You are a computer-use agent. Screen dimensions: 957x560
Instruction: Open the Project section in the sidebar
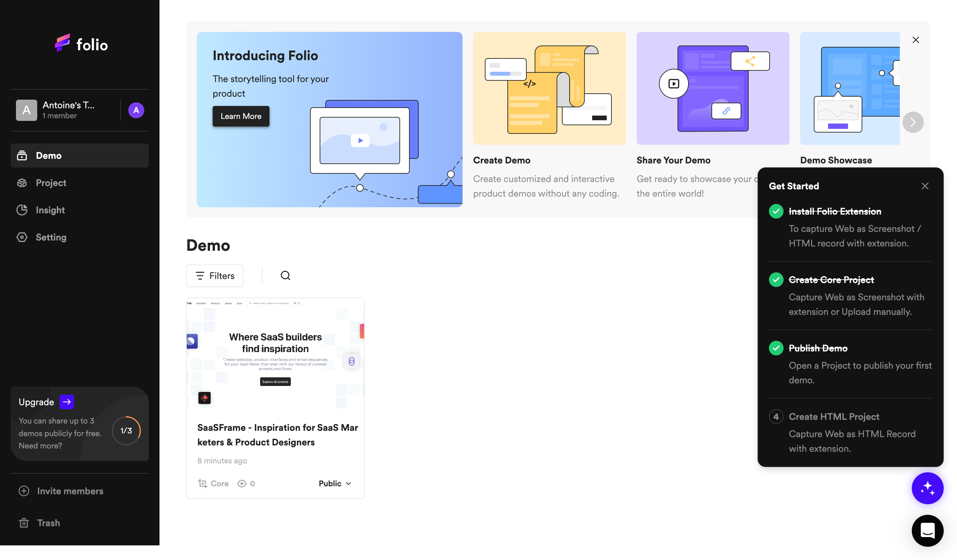pos(79,183)
